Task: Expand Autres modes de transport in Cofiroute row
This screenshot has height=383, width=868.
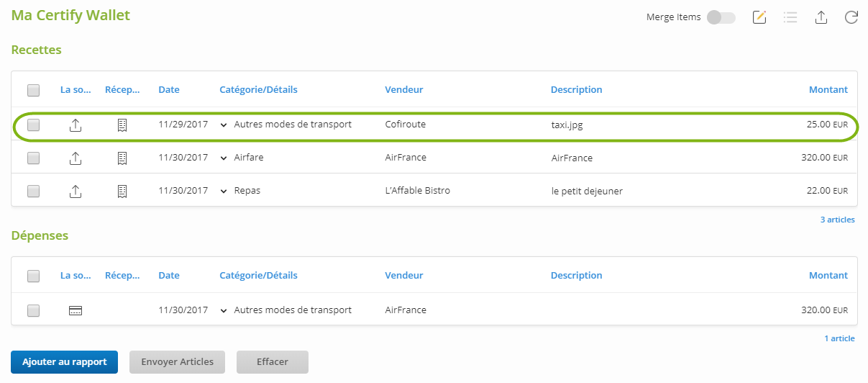Action: click(224, 125)
